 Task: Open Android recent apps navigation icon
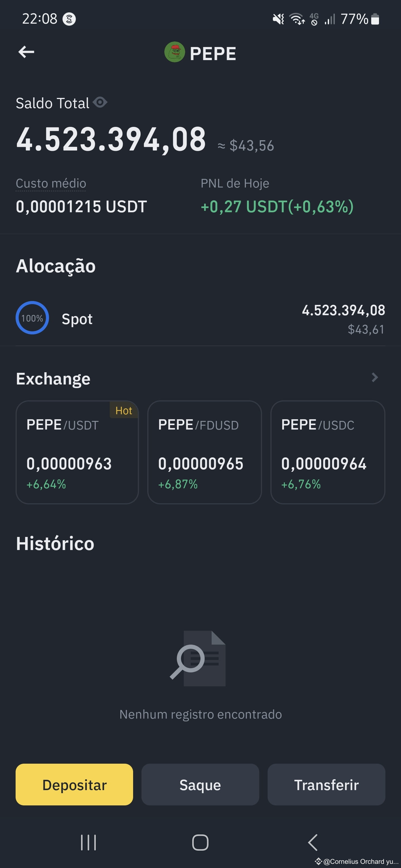[x=88, y=842]
